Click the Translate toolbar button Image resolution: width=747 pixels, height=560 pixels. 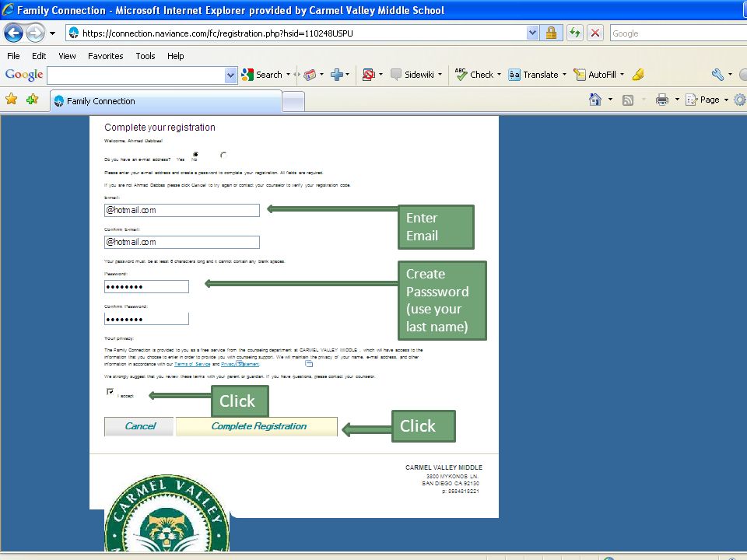tap(533, 75)
